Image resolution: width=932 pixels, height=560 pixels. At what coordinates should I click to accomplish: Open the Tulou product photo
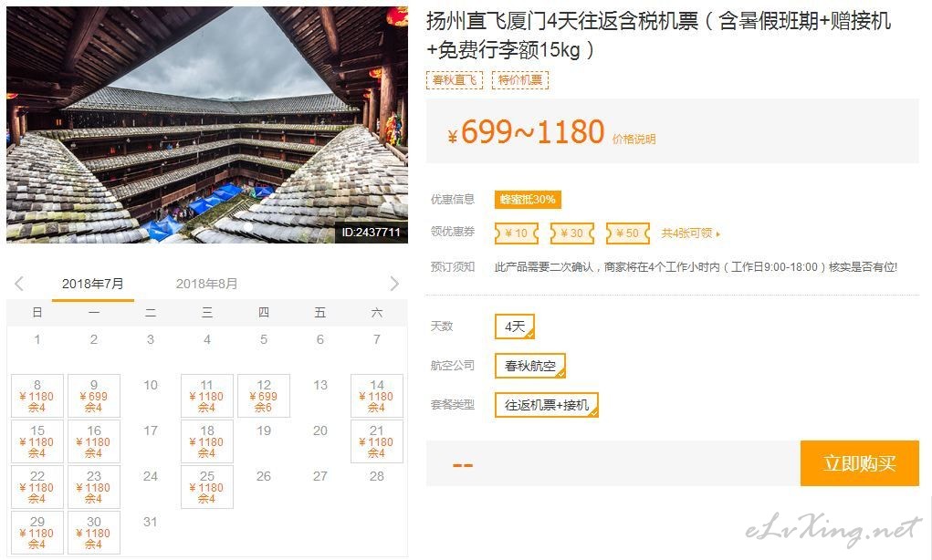[207, 125]
